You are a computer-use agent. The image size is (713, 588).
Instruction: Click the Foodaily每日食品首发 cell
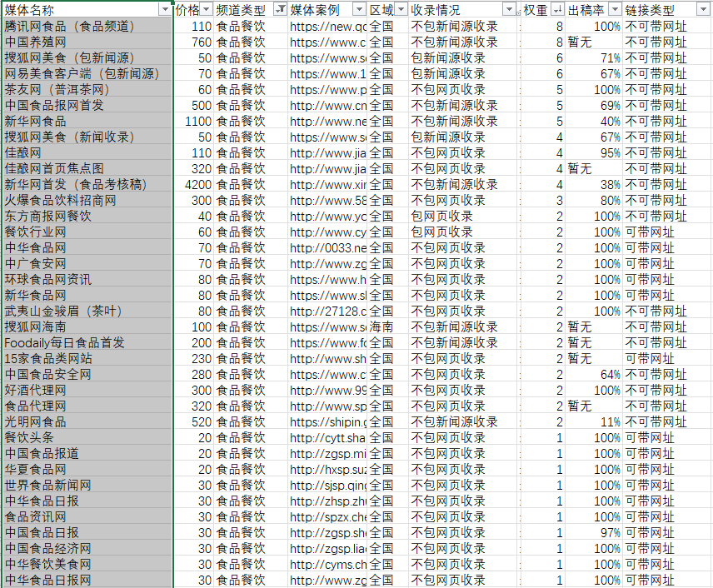(x=87, y=343)
